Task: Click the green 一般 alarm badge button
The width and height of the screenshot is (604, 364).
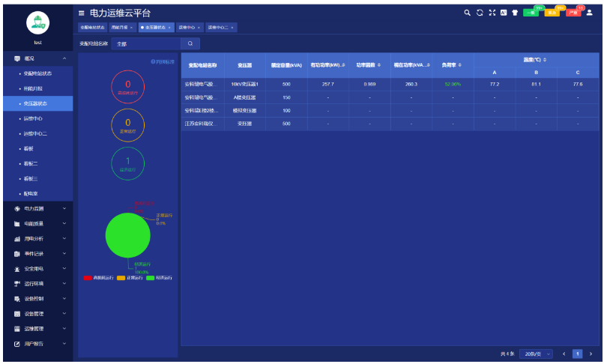Action: coord(531,13)
